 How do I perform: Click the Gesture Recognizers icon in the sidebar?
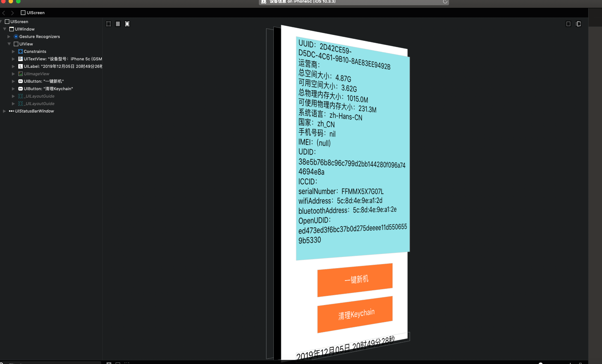[x=16, y=36]
